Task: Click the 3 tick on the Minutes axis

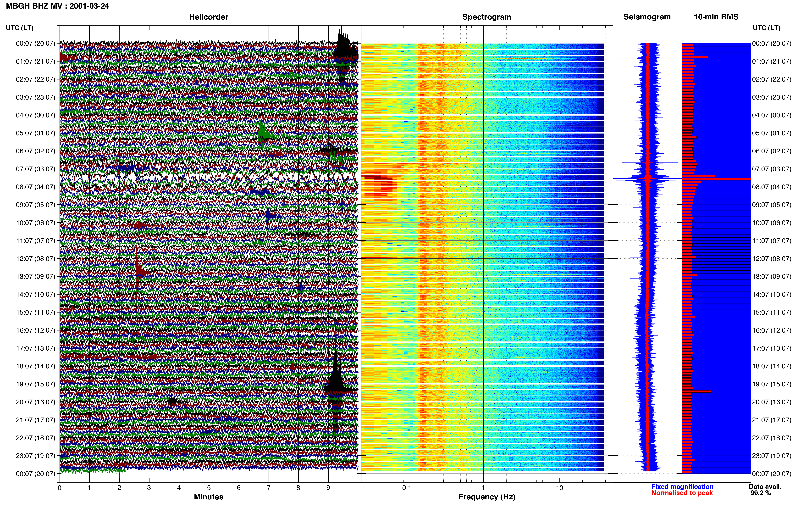Action: tap(149, 488)
